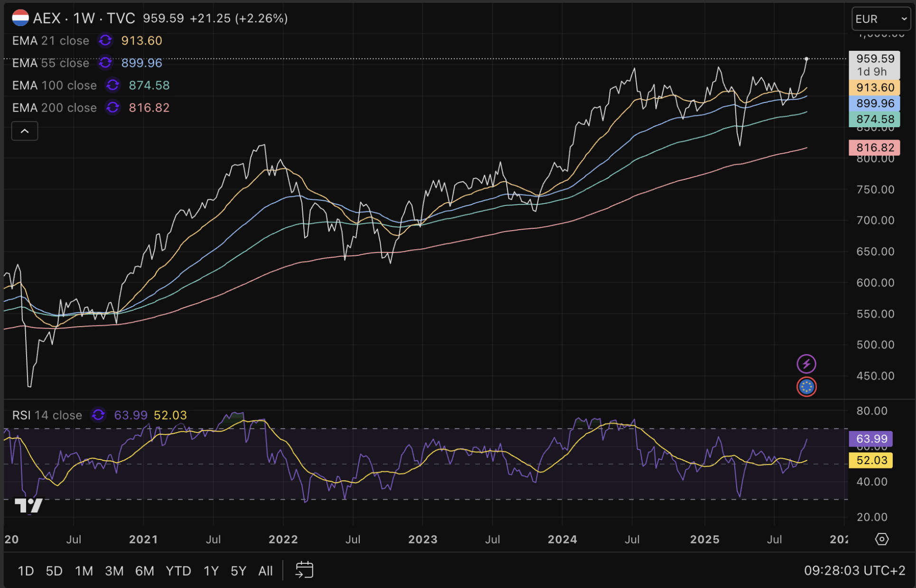Viewport: 916px width, 588px height.
Task: Click the EMA 200 refresh icon
Action: tap(113, 108)
